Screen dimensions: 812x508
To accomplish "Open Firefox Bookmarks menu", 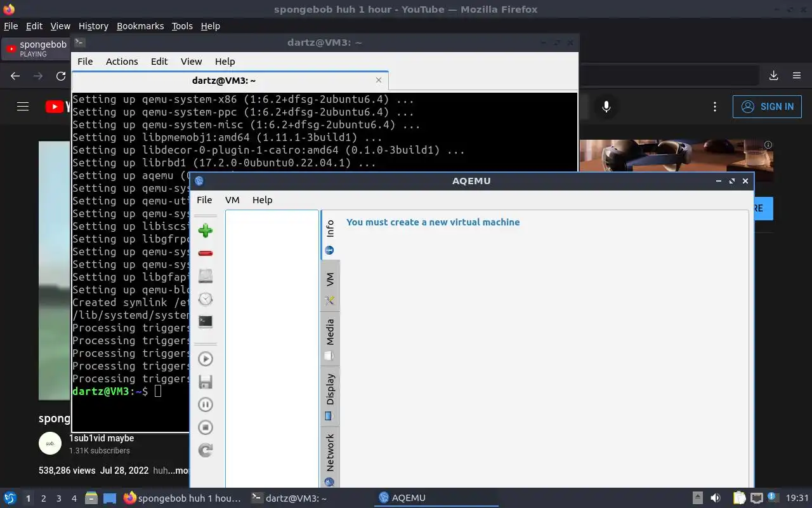I will (x=140, y=26).
